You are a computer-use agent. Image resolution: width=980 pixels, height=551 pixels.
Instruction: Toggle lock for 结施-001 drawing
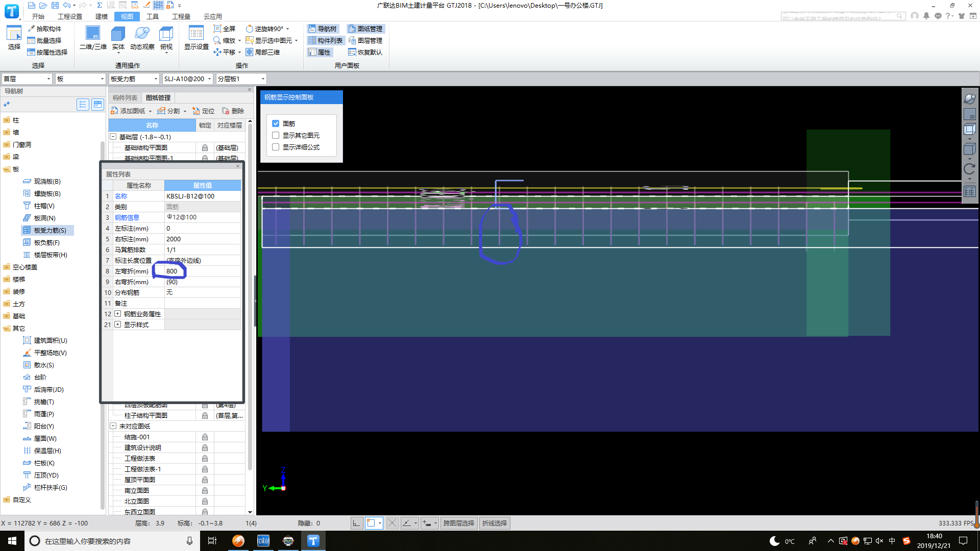(x=205, y=437)
